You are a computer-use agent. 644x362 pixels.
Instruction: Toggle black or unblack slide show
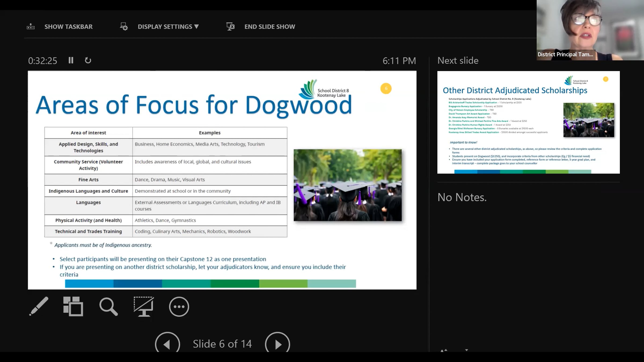tap(144, 306)
